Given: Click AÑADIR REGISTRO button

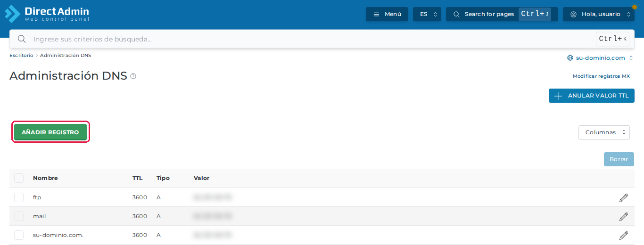Looking at the screenshot, I should [50, 132].
